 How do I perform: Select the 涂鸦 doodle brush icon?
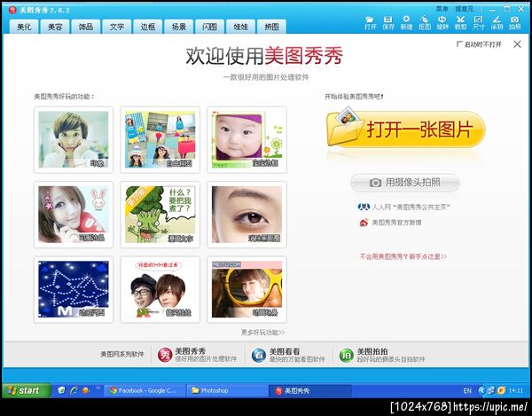click(x=497, y=23)
